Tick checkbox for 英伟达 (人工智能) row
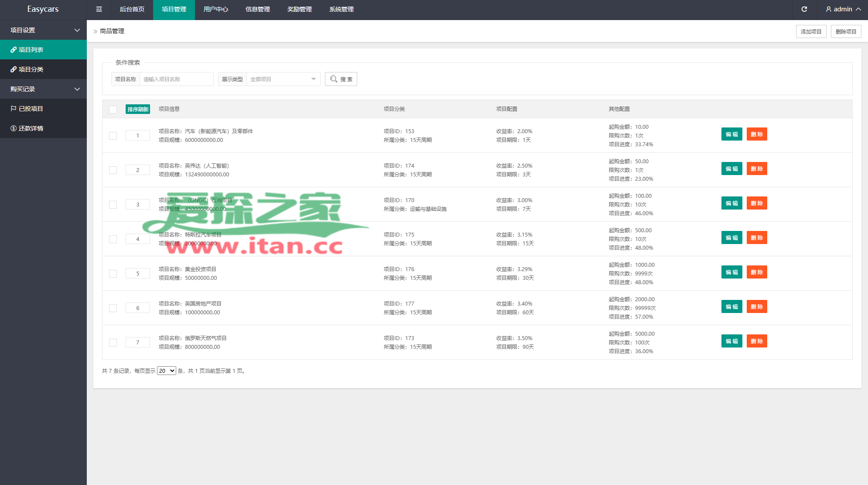This screenshot has height=485, width=868. (x=113, y=170)
